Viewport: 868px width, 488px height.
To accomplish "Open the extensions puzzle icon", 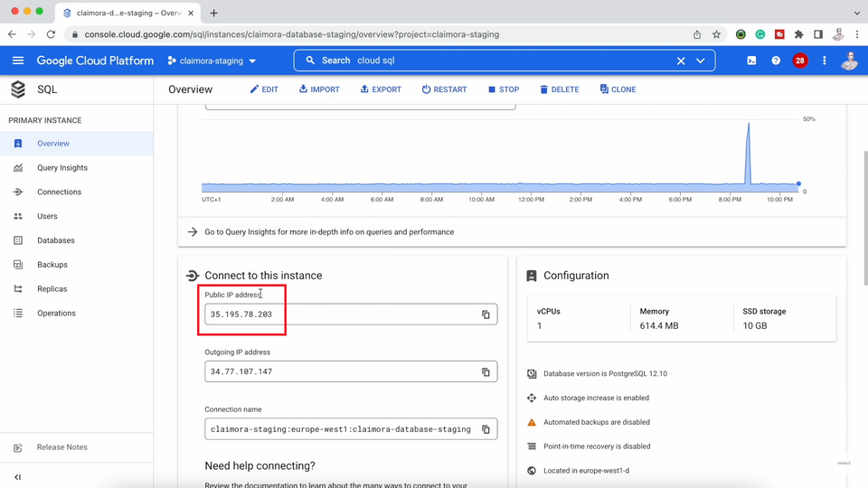I will click(798, 34).
